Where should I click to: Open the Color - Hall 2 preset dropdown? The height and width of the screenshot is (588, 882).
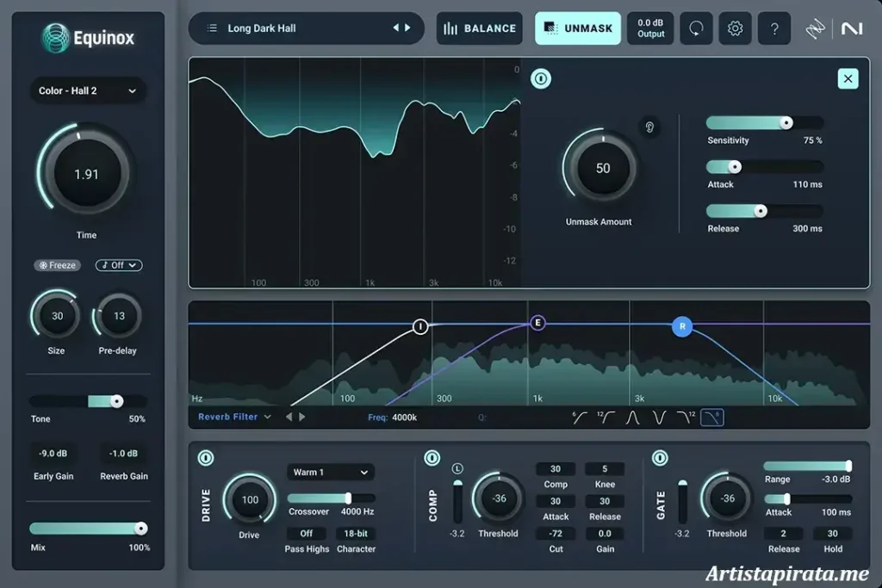click(87, 90)
